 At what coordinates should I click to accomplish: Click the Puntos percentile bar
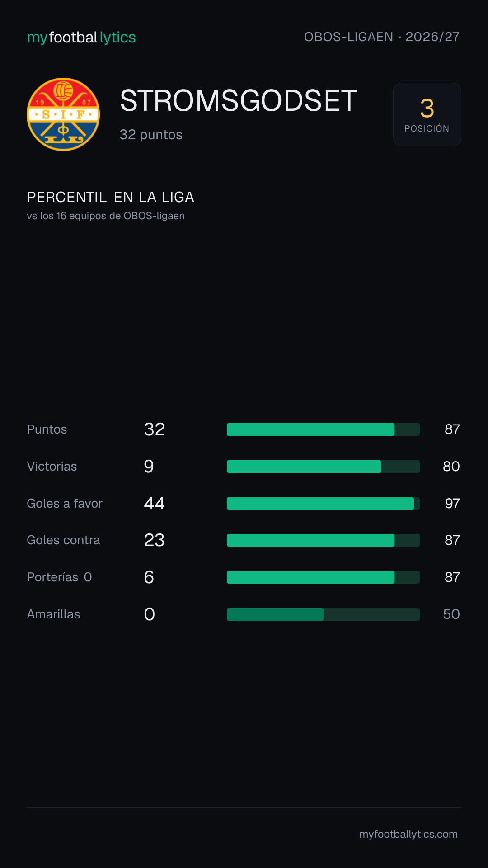coord(323,429)
